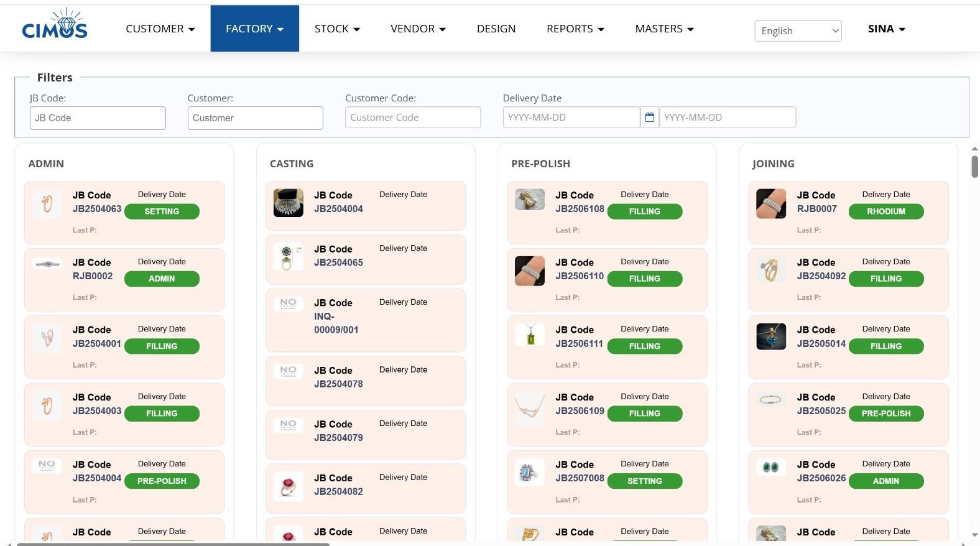Screen dimensions: 980x546
Task: Open thumbnail of JB2506108 earrings
Action: [530, 200]
